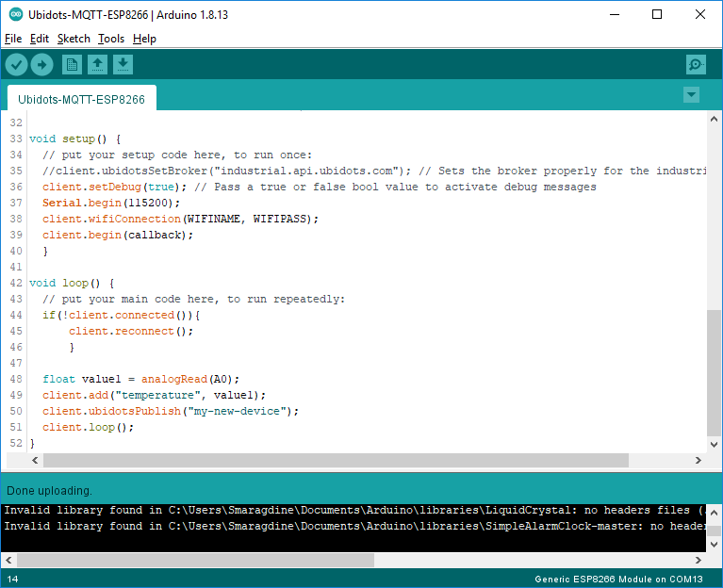Close the Arduino IDE window
The image size is (723, 588).
point(700,15)
